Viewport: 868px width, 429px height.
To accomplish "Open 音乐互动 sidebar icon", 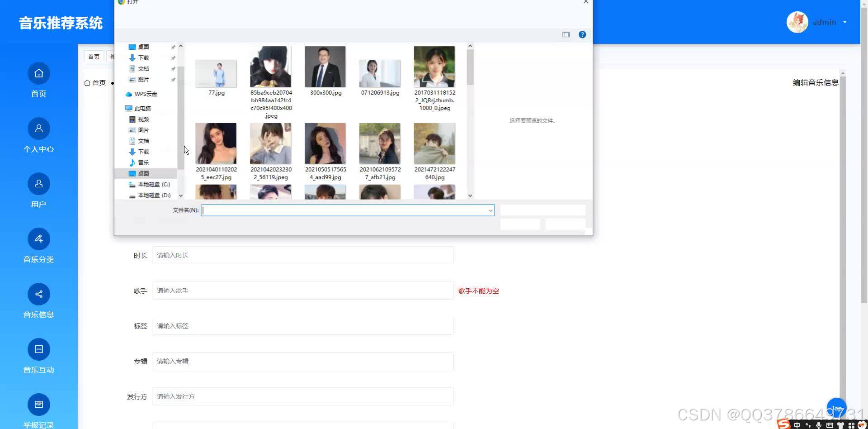I will click(39, 349).
